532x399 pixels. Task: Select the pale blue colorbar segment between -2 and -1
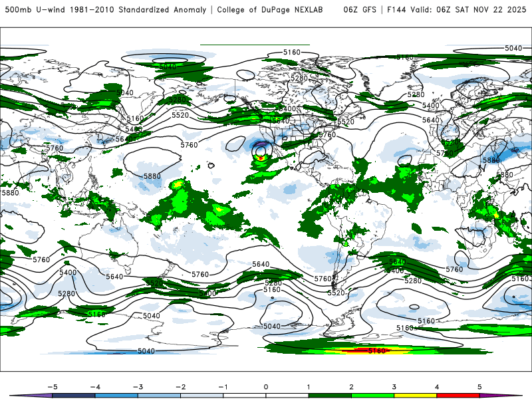tap(202, 396)
